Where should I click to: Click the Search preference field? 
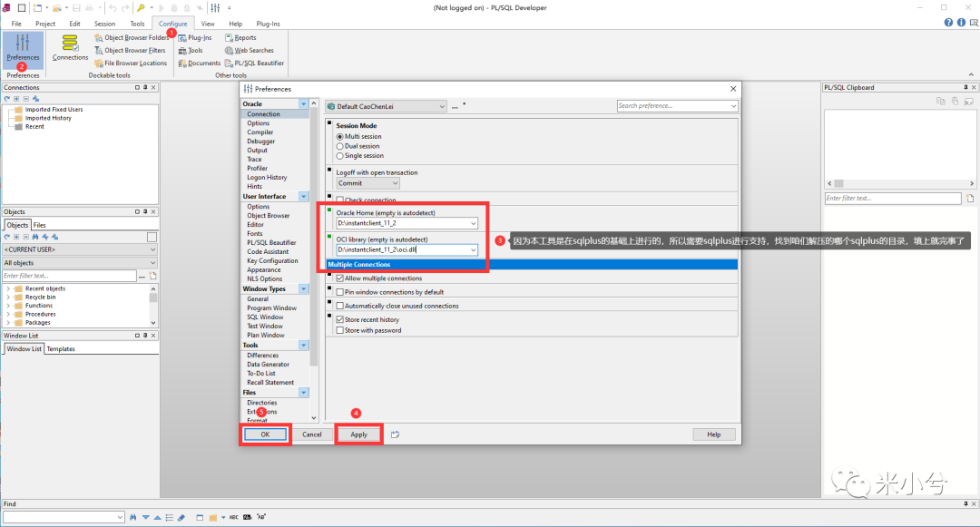677,106
